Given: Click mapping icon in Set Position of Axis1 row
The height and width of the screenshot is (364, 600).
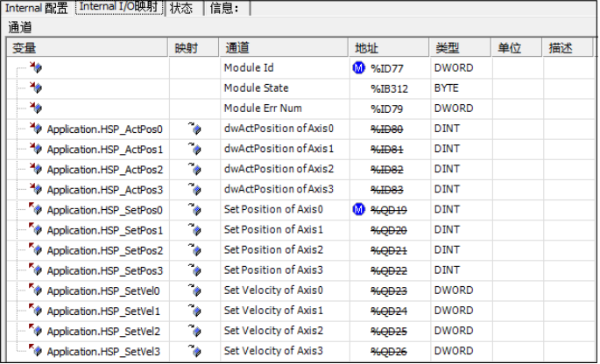Looking at the screenshot, I should (194, 230).
